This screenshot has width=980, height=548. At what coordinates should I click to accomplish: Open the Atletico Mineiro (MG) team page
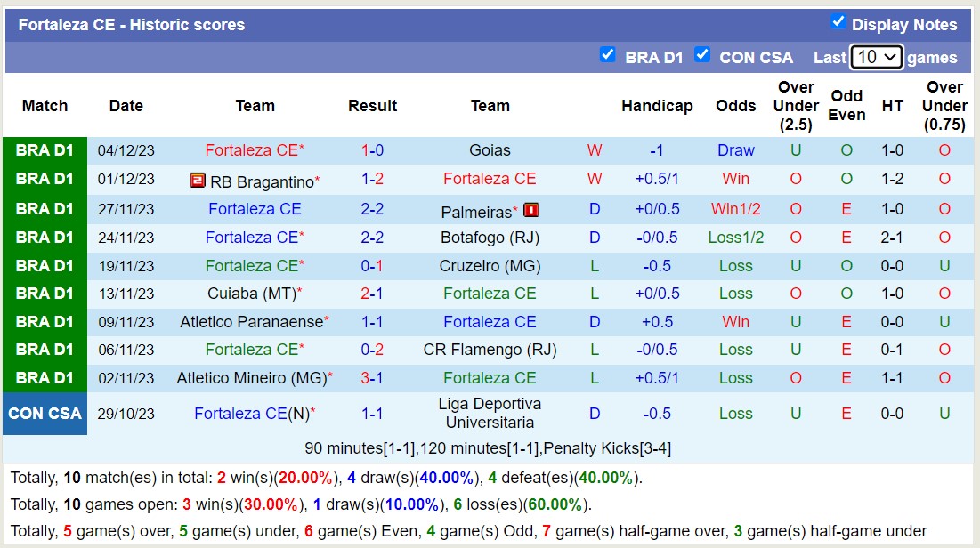[252, 378]
